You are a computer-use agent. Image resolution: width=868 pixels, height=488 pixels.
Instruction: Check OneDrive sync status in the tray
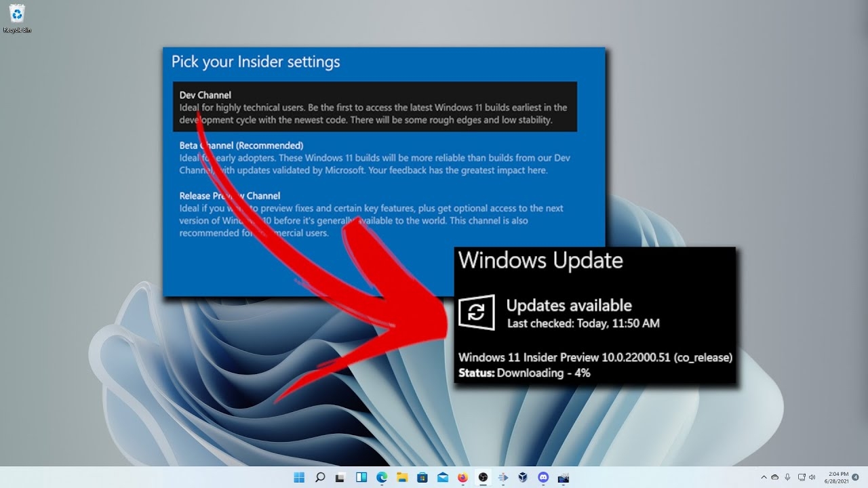coord(774,476)
